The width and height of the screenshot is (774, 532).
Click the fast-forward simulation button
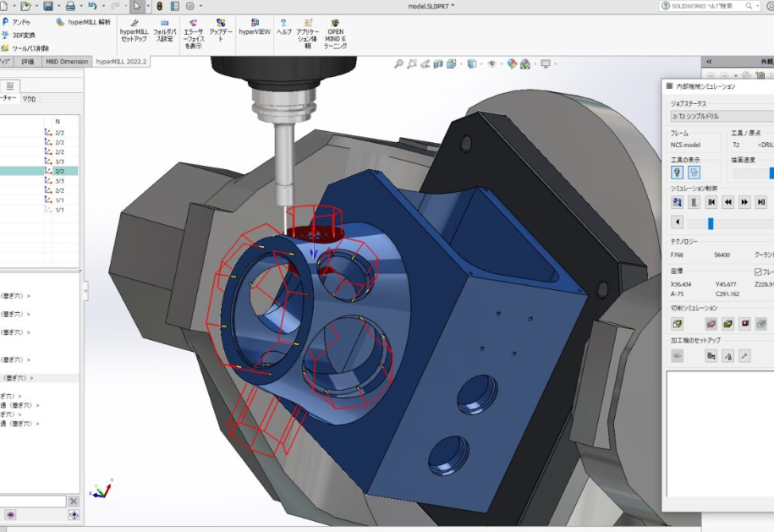click(x=745, y=202)
